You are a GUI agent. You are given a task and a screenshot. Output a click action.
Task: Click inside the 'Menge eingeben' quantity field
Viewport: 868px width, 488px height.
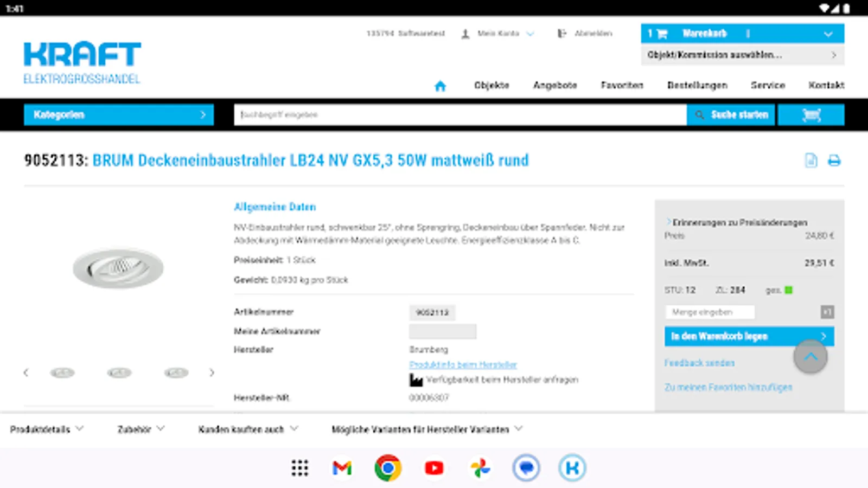(710, 312)
